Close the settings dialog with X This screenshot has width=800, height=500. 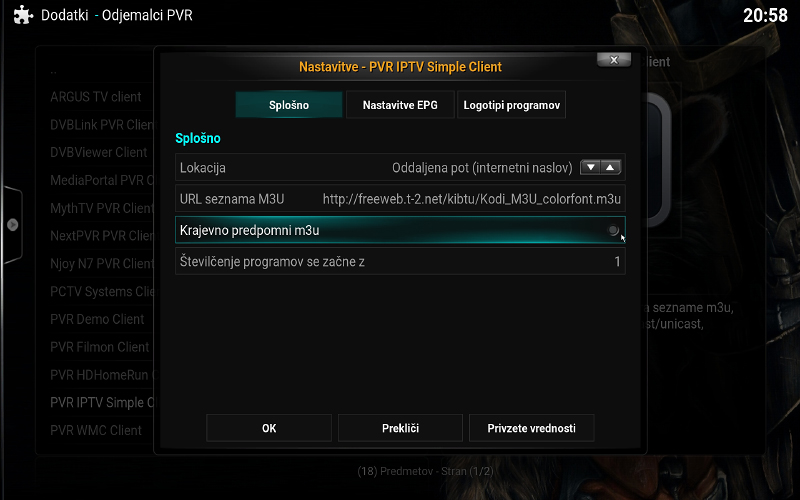coord(614,60)
